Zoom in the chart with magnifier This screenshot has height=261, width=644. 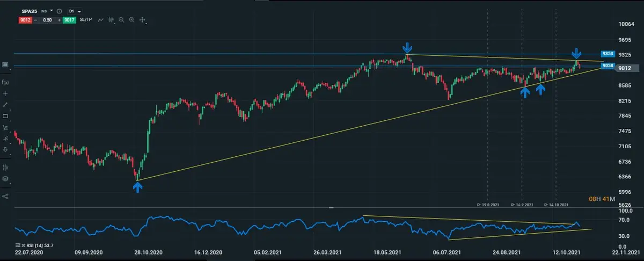(x=132, y=20)
